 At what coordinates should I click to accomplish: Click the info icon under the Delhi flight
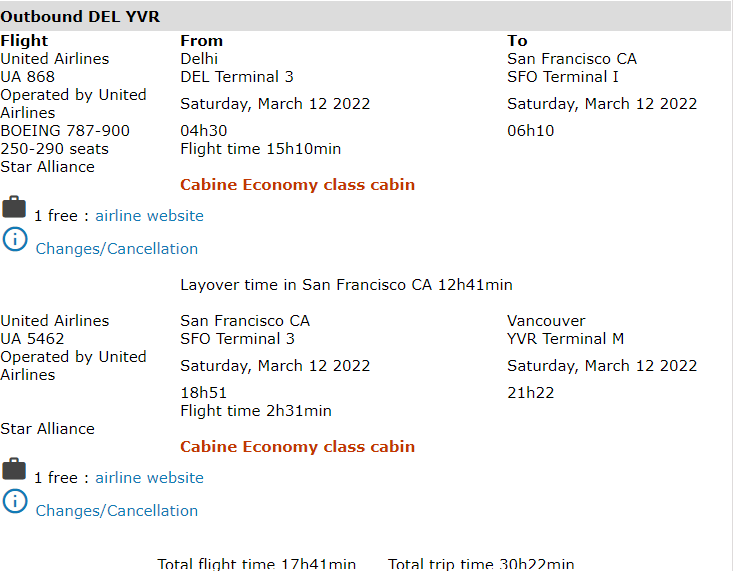pyautogui.click(x=15, y=239)
